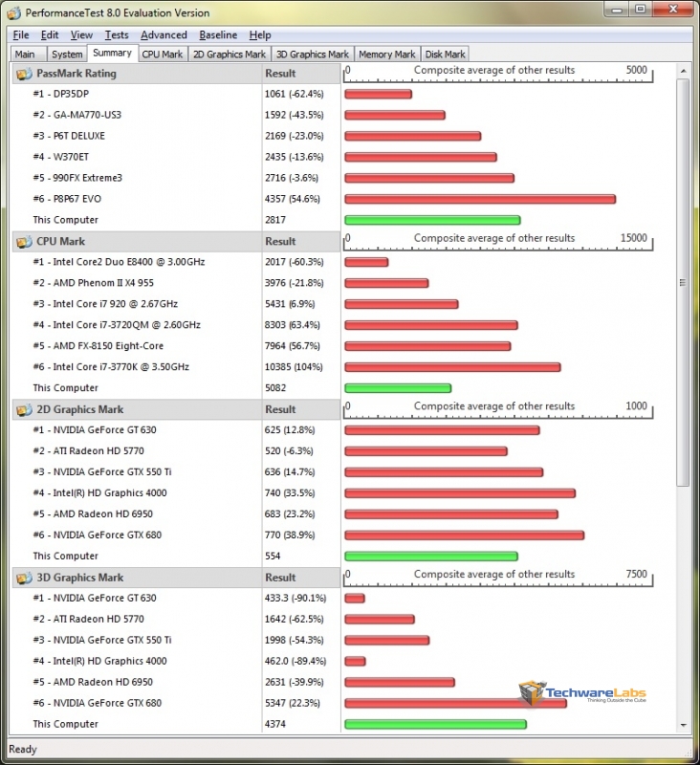Click the 1998 (-54.3%) result value

click(x=295, y=640)
